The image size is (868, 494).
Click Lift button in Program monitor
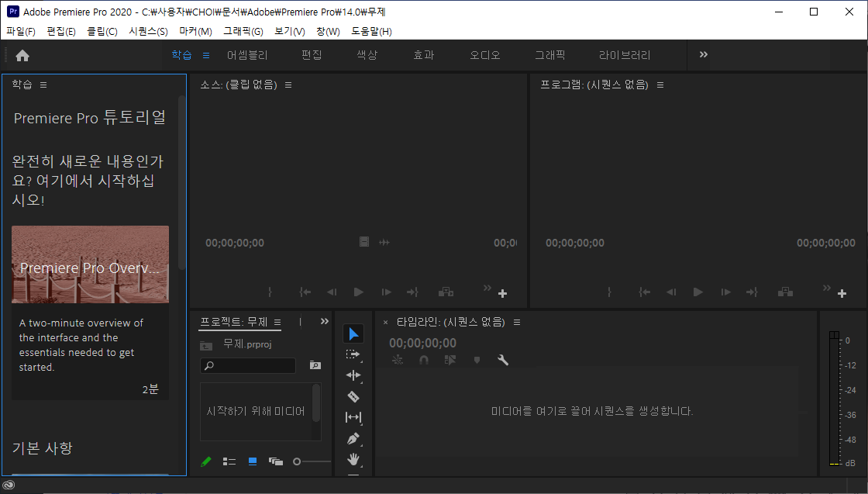[786, 292]
